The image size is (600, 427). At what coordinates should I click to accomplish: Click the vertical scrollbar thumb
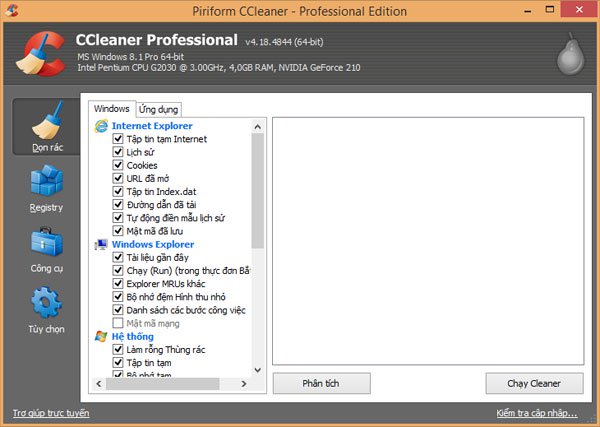[258, 191]
